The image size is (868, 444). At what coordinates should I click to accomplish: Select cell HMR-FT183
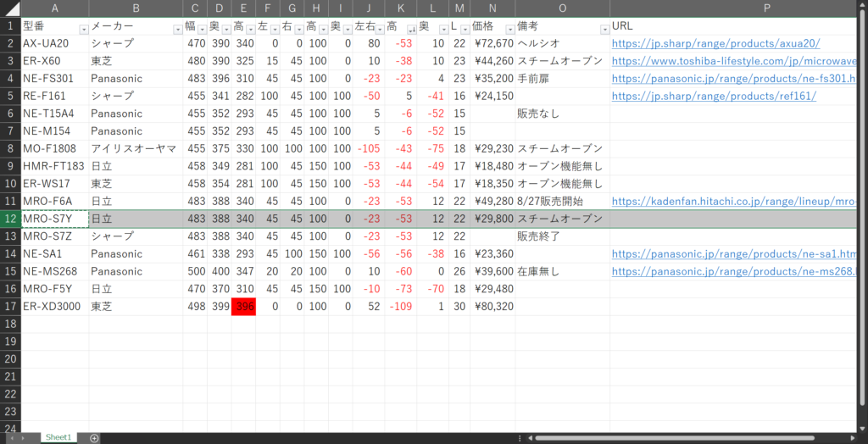[x=55, y=167]
